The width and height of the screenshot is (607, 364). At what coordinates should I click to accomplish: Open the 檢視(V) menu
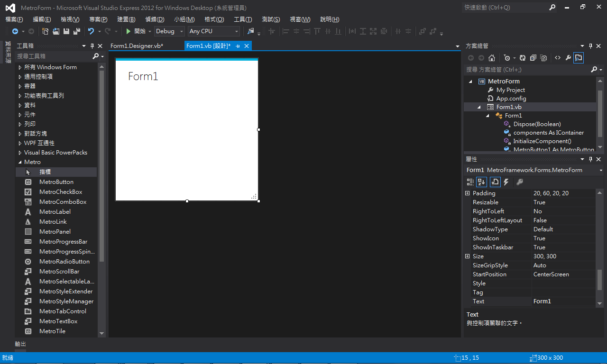pyautogui.click(x=70, y=19)
